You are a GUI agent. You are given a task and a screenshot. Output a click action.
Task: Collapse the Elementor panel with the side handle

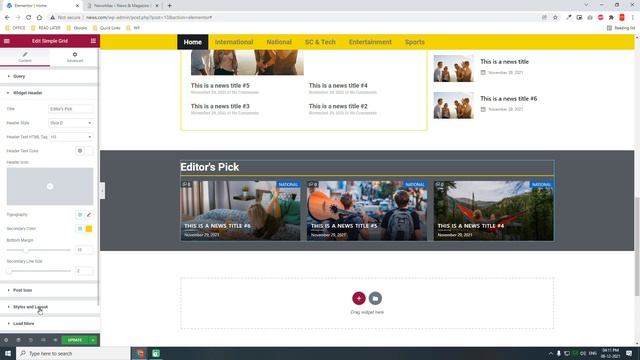coord(102,191)
